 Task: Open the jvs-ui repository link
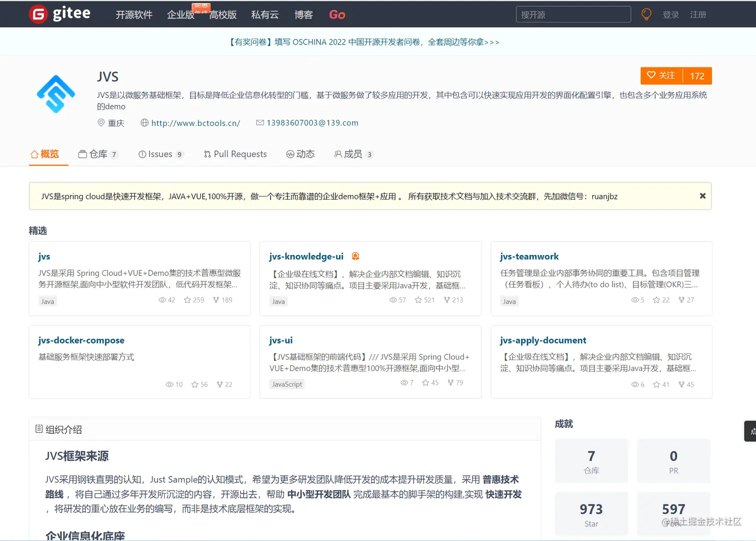(280, 340)
